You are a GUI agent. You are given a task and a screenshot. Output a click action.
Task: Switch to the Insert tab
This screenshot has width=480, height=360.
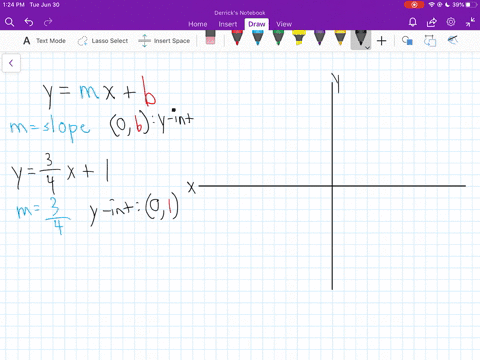(x=228, y=24)
